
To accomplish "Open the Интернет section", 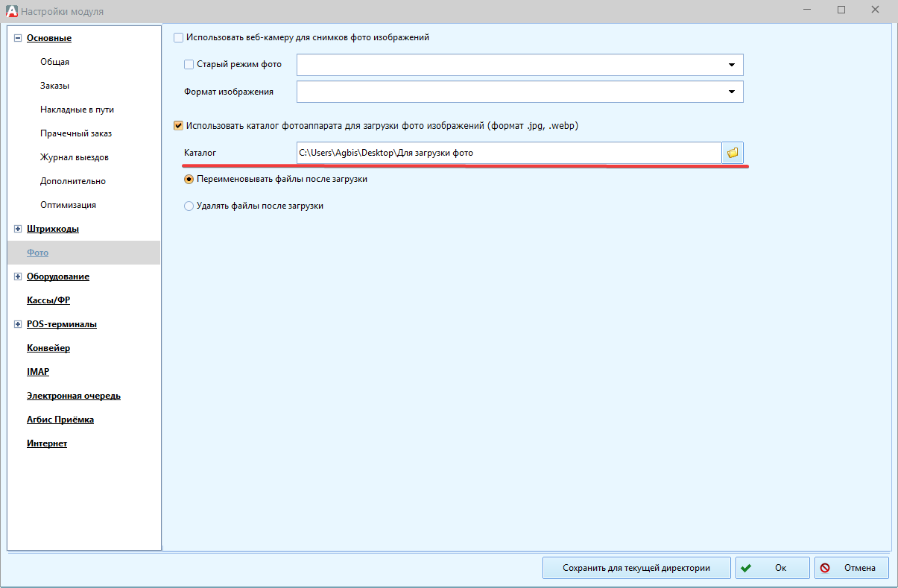I will 47,443.
